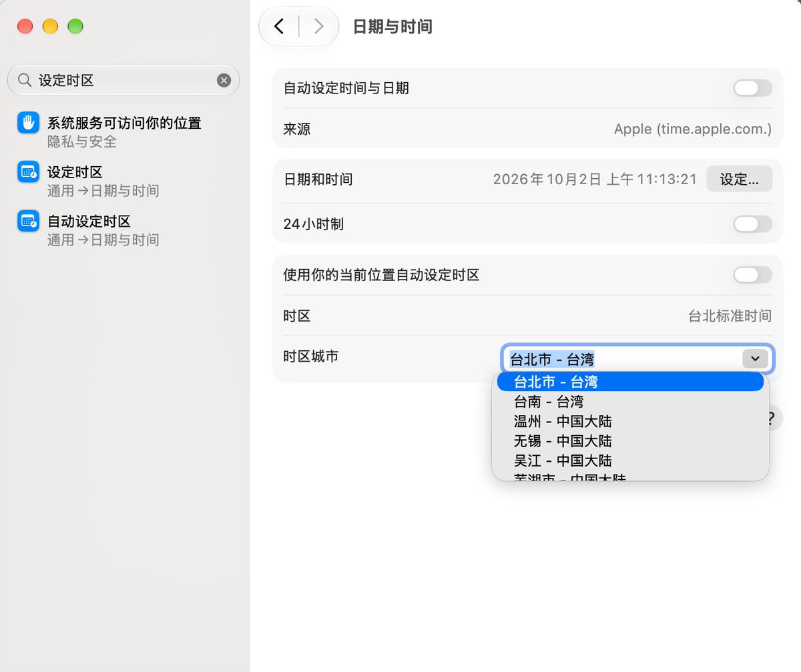Screen dimensions: 801x672
Task: Choose 台南 - 台湾 option
Action: point(630,402)
